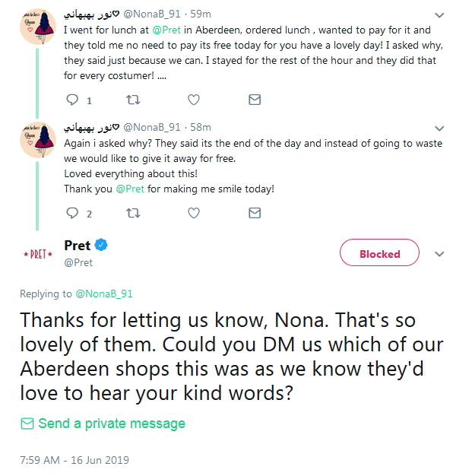Share second tweet via message envelope icon
The image size is (472, 476).
pos(255,214)
